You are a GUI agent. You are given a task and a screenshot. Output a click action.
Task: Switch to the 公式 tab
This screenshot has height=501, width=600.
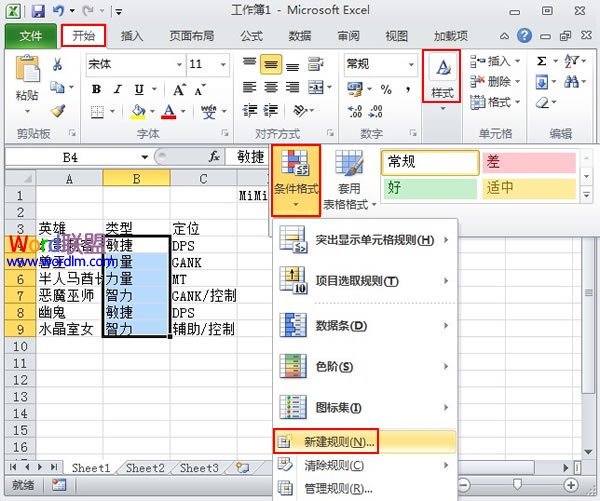pos(251,36)
